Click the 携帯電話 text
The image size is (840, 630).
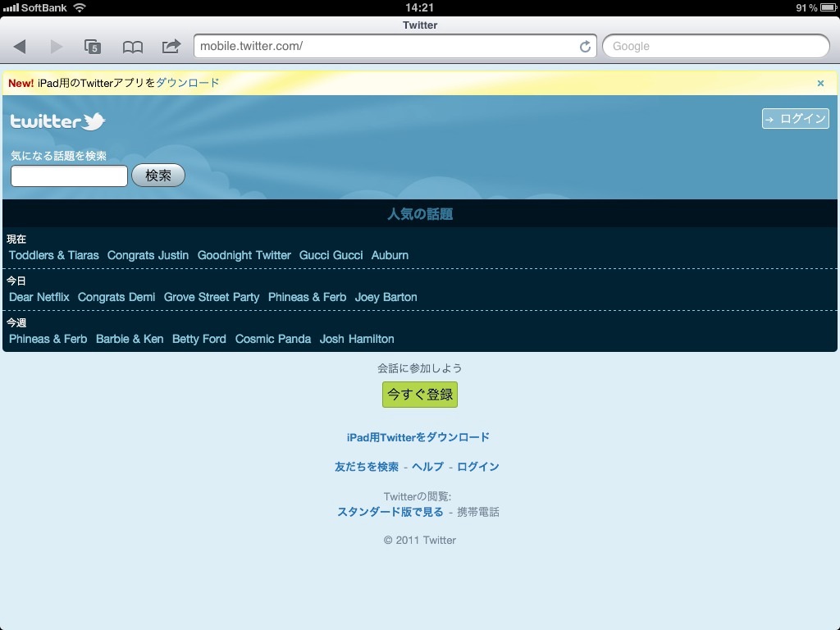[478, 512]
